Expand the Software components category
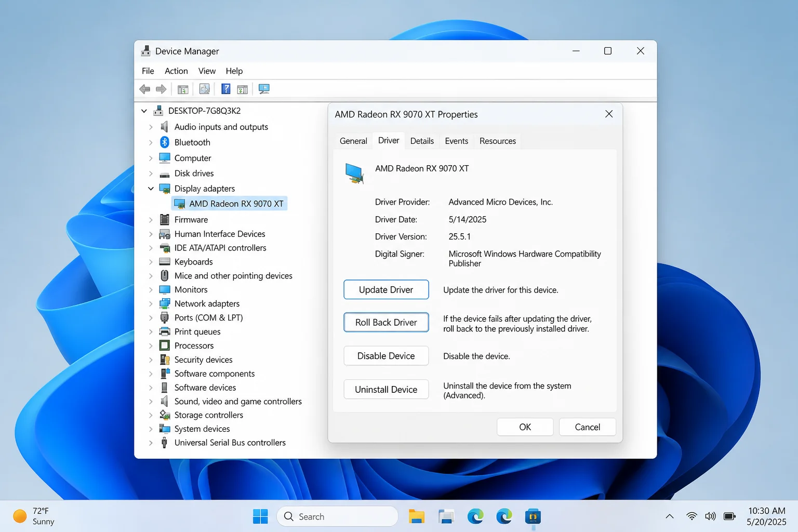This screenshot has width=798, height=532. click(x=151, y=374)
